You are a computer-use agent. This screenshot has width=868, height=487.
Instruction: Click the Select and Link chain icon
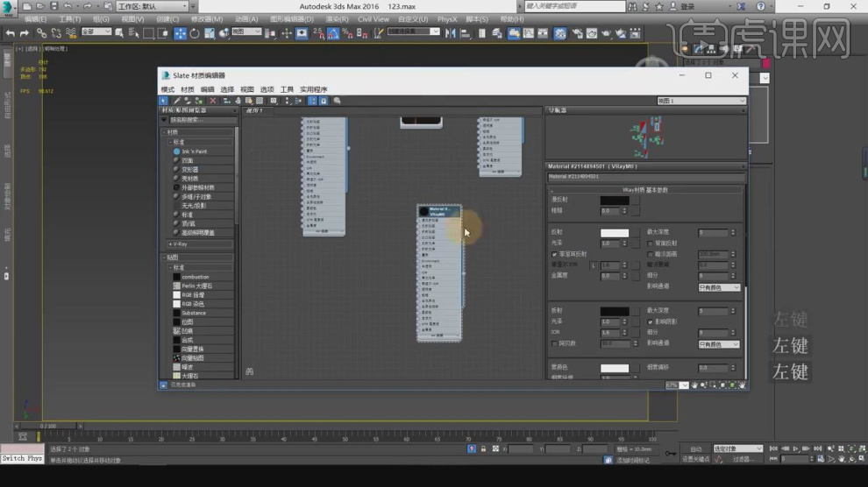coord(41,33)
